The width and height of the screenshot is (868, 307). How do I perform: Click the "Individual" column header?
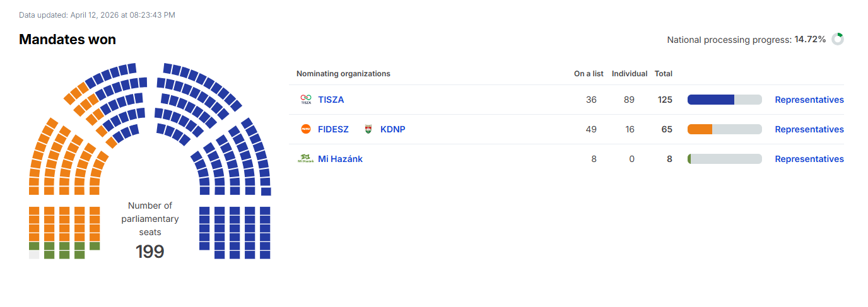[630, 74]
